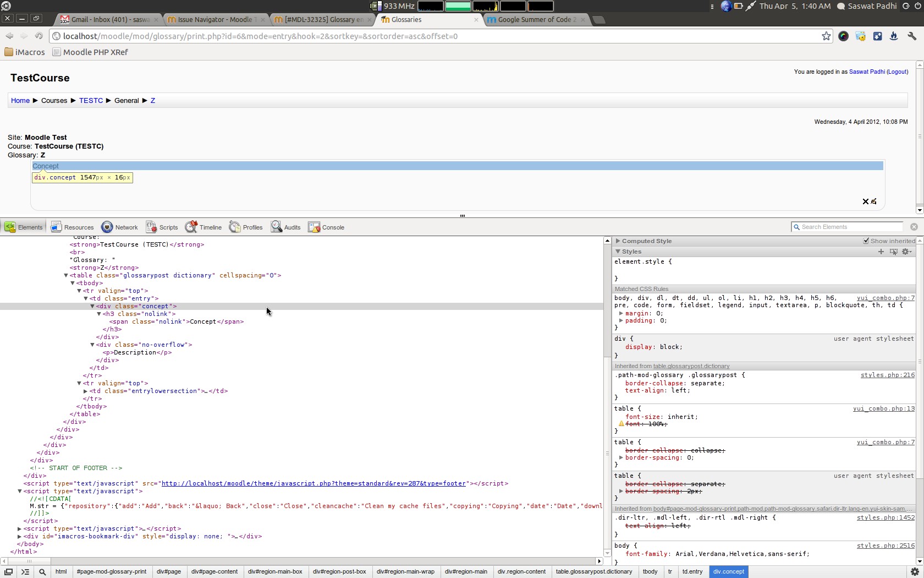The width and height of the screenshot is (924, 578).
Task: Switch to MDL-32325 Glossary tab
Action: tap(323, 19)
